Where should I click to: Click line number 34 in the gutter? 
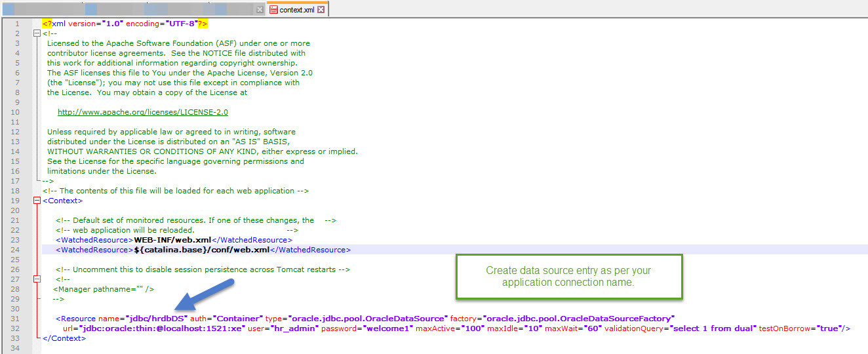point(16,348)
